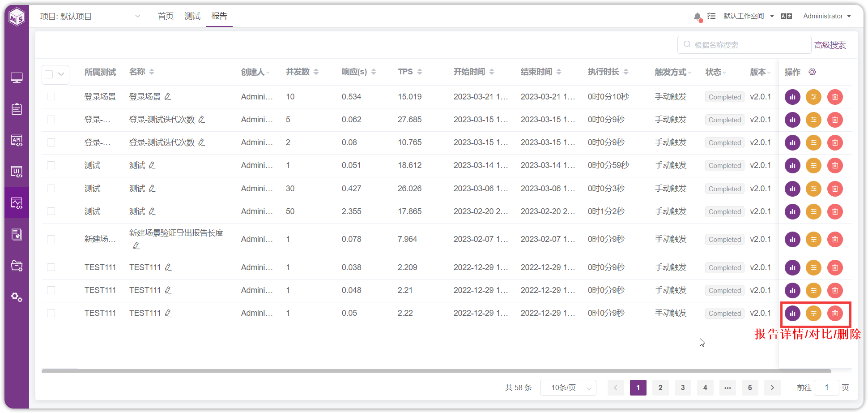Go to the 首页 tab
Viewport: 868px width, 413px height.
point(166,16)
